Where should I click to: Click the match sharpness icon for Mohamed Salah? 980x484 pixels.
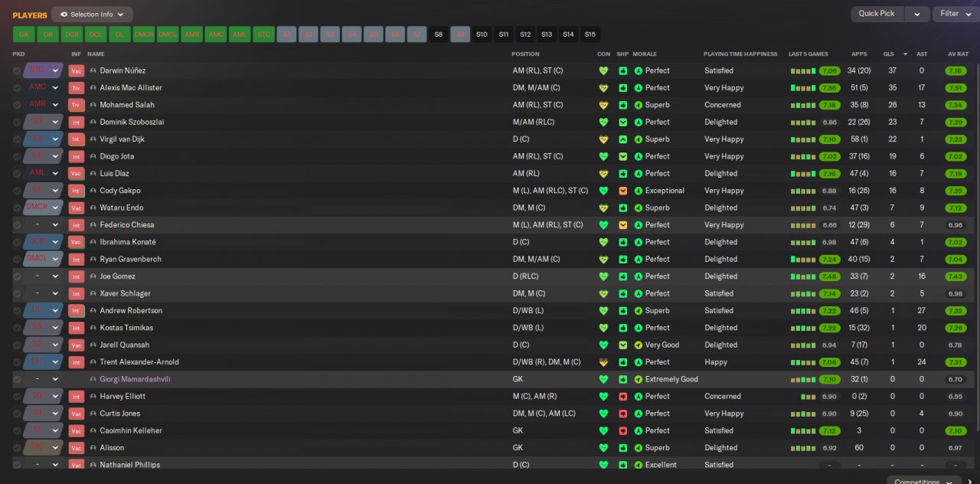coord(623,105)
